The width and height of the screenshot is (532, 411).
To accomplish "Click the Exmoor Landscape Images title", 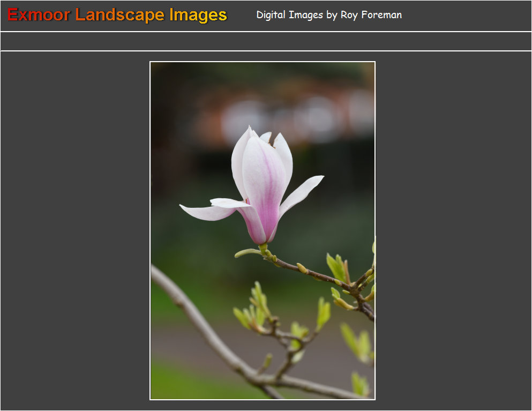I will point(117,15).
